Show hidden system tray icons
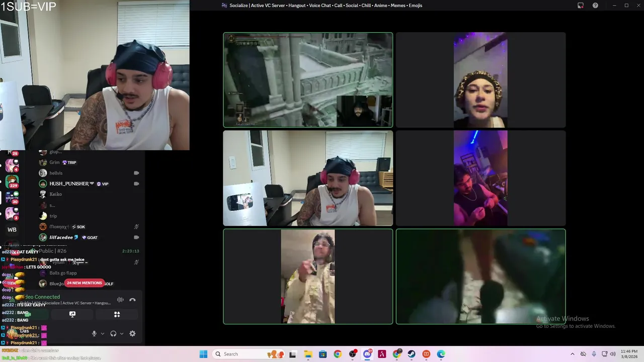This screenshot has width=644, height=362. pyautogui.click(x=572, y=354)
